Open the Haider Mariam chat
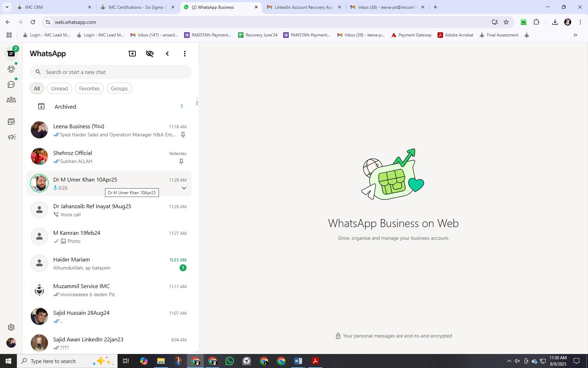This screenshot has width=588, height=368. coord(109,264)
